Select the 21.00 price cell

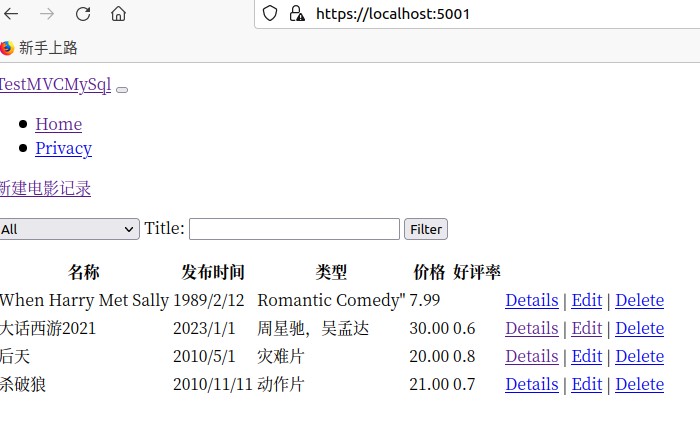pos(429,384)
